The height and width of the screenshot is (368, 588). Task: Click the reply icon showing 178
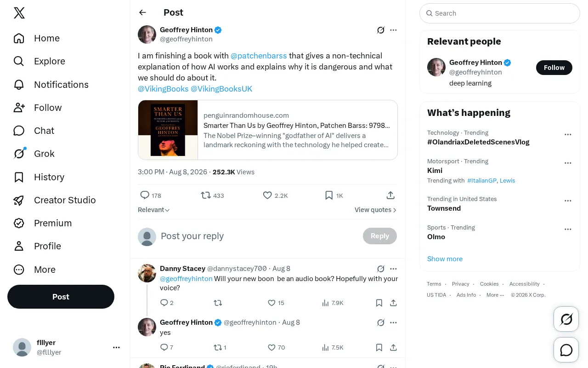[x=151, y=195]
